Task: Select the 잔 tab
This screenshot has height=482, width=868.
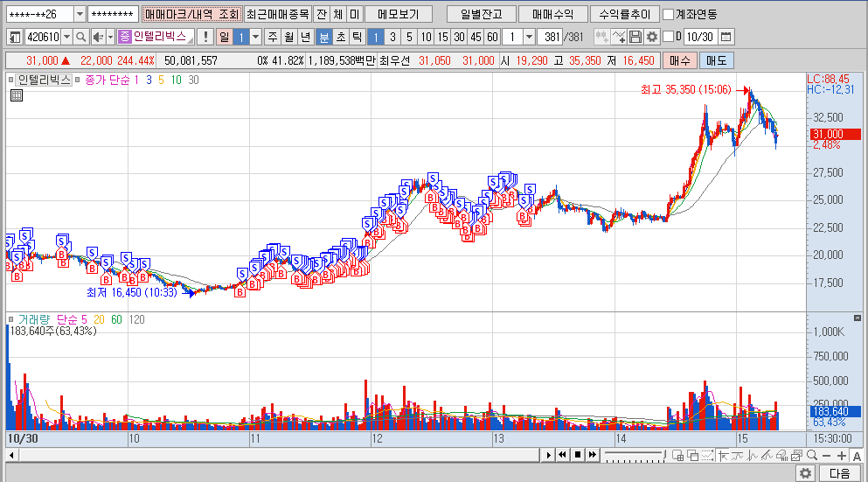Action: point(322,14)
